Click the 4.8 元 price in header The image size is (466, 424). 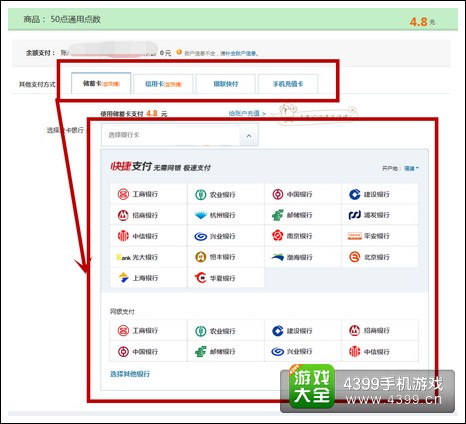coord(422,22)
